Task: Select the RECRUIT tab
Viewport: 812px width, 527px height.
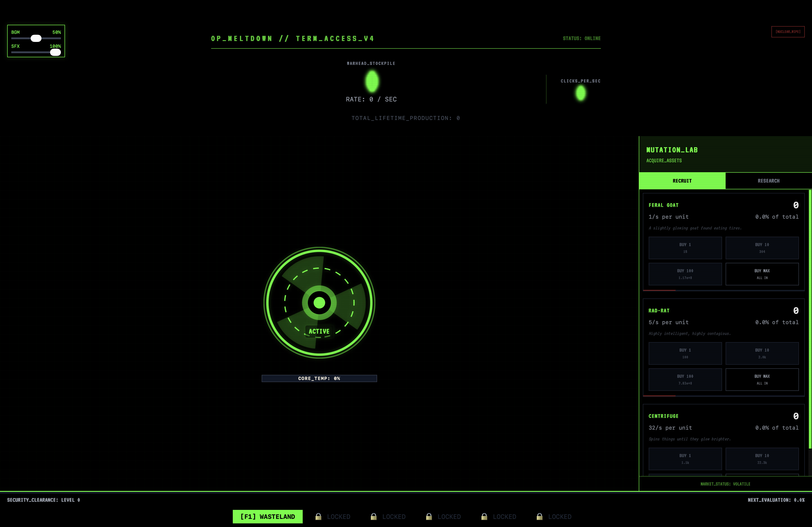Action: coord(682,181)
